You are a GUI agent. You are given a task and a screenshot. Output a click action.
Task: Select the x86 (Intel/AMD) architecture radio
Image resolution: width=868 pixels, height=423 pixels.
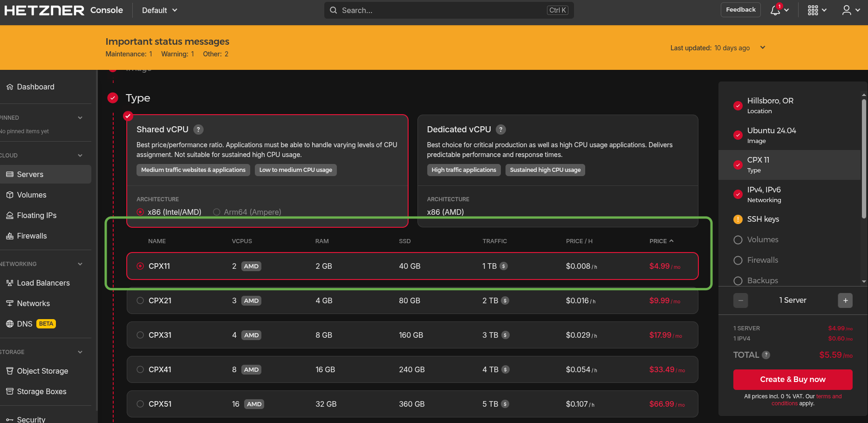tap(140, 212)
